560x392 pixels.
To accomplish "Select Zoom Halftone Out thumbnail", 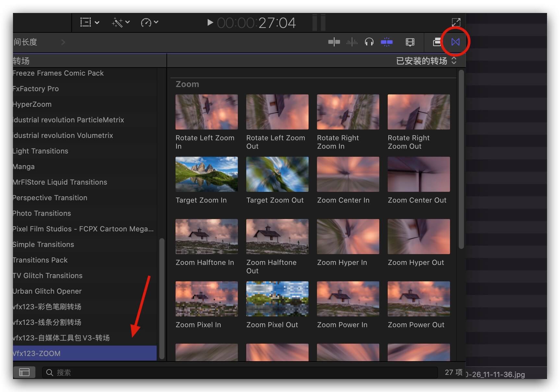I will click(x=277, y=237).
